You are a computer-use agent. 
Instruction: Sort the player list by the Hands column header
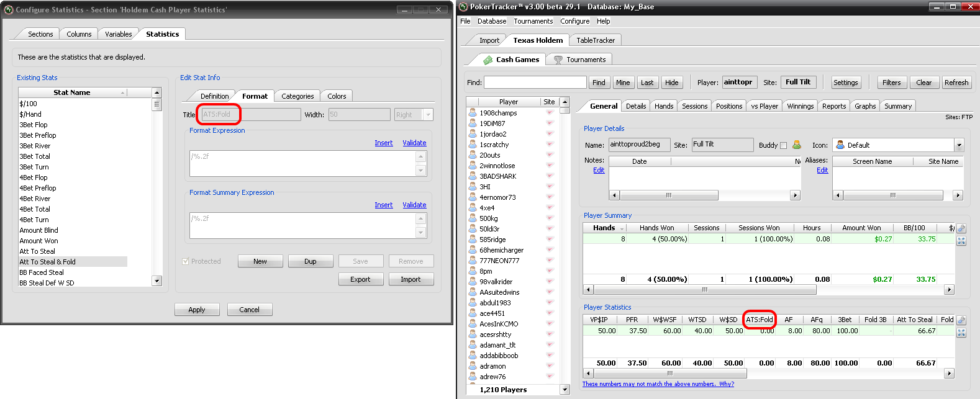click(604, 228)
